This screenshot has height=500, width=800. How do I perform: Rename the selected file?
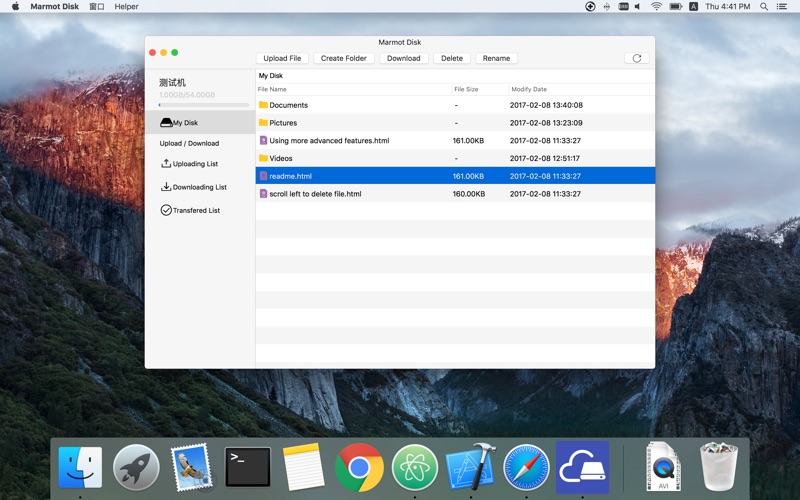coord(496,58)
